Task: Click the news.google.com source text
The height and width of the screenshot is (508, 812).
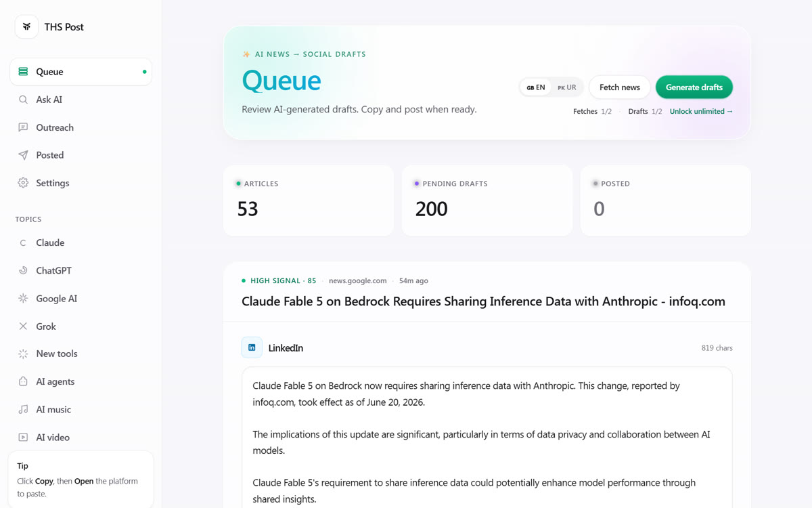Action: (358, 280)
